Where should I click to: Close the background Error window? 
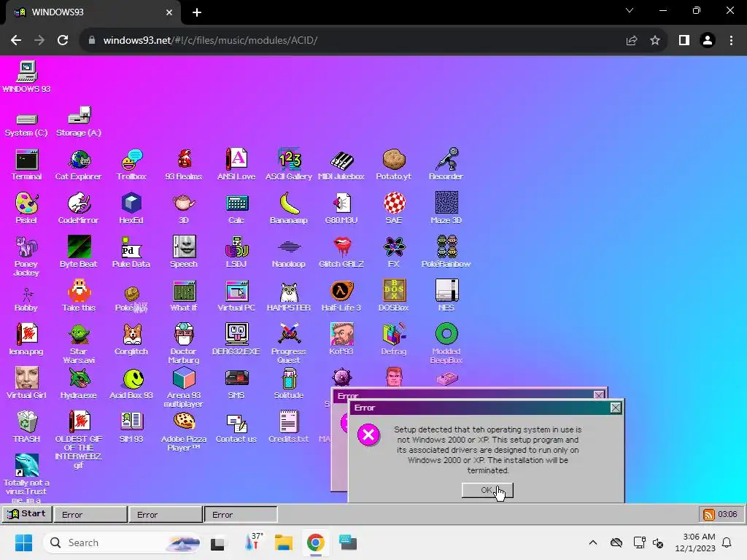tap(599, 395)
